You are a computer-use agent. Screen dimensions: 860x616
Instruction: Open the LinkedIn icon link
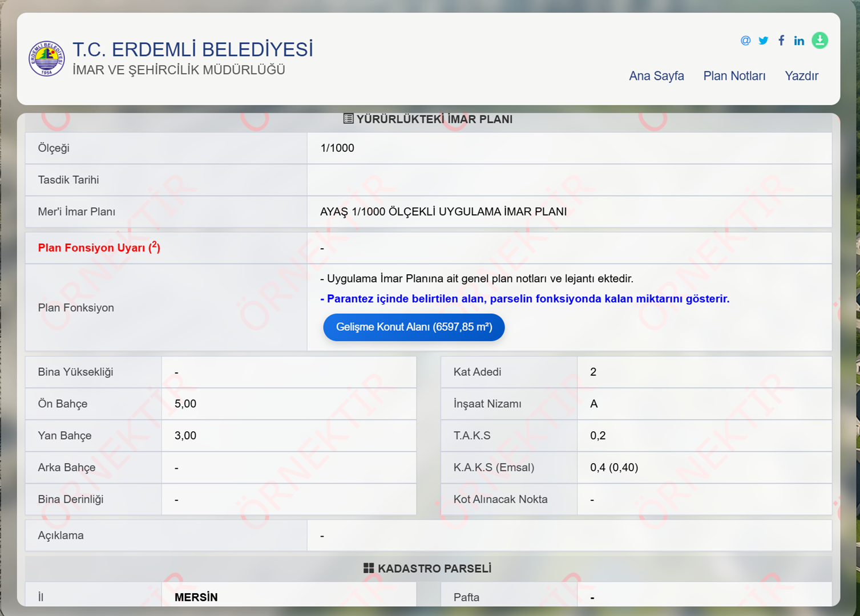pyautogui.click(x=799, y=40)
